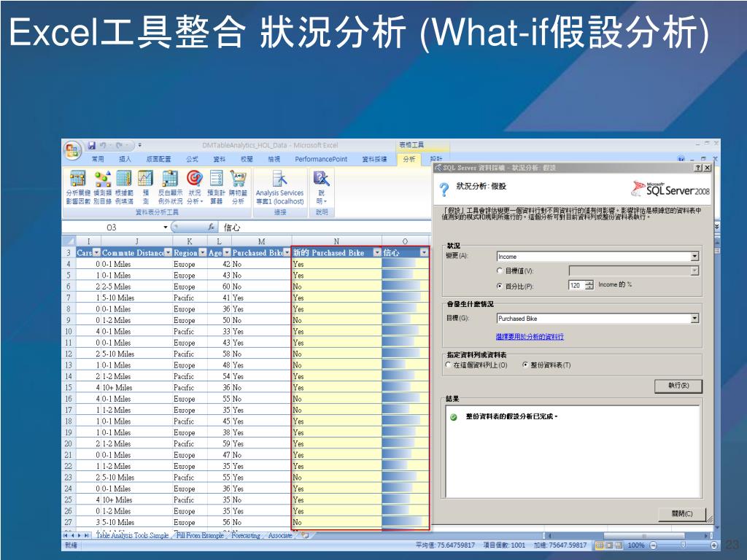Viewport: 747px width, 560px height.
Task: Open the 插入 (Insert) ribbon tab
Action: 125,159
